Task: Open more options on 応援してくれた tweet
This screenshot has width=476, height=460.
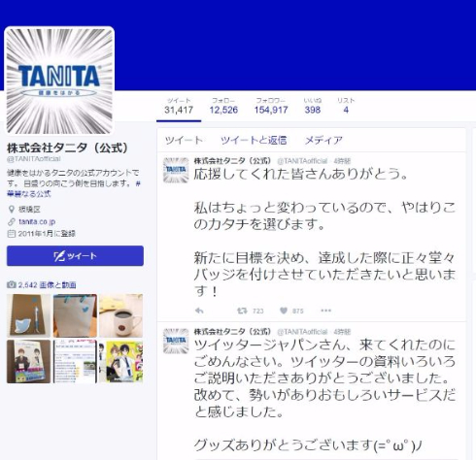Action: (325, 311)
